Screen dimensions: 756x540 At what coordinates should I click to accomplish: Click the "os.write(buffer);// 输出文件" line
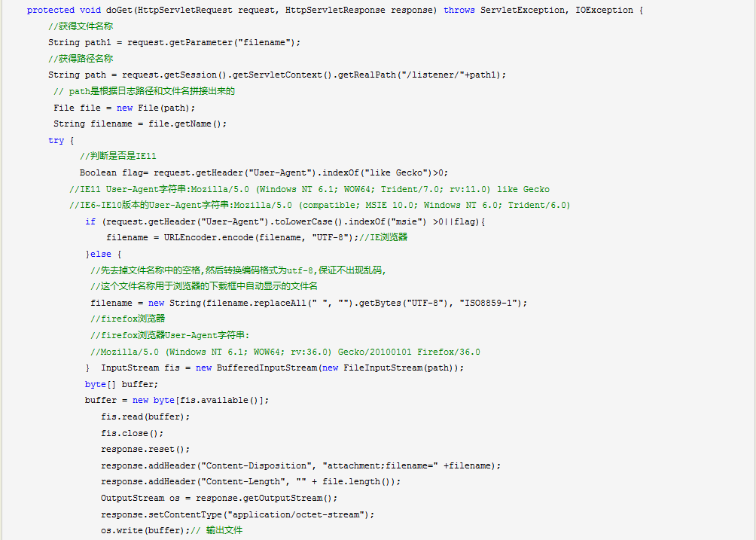point(172,530)
